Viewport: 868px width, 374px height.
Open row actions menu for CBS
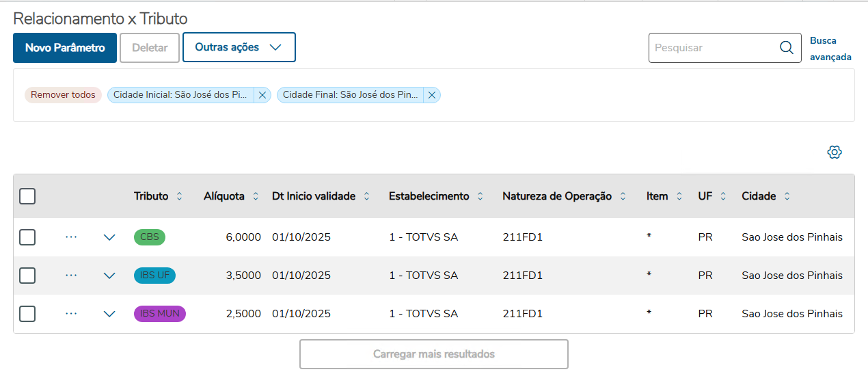coord(71,237)
